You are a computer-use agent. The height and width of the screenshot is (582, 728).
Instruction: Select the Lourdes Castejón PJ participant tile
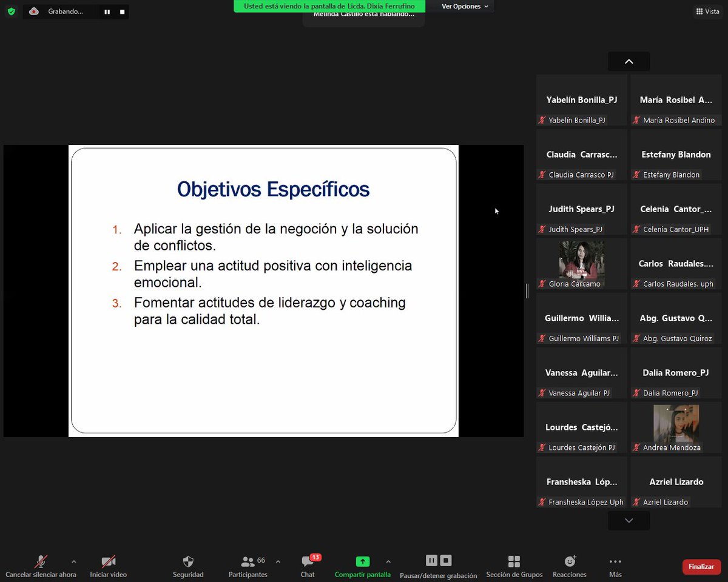pos(582,427)
